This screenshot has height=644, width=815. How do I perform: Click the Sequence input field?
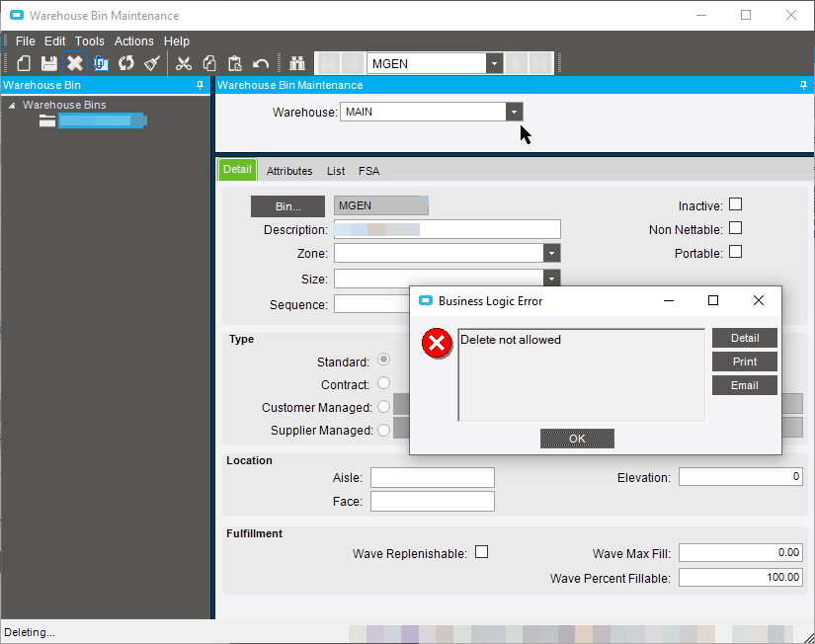[371, 304]
